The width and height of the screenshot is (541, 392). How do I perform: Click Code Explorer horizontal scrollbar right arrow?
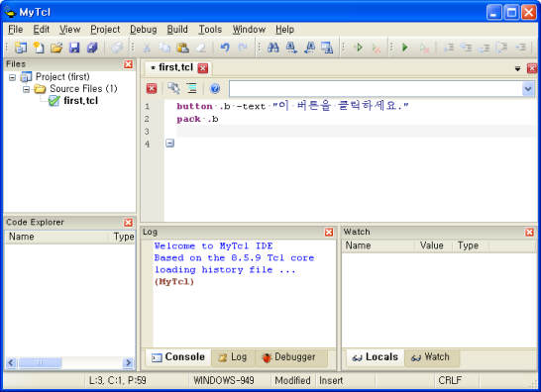(128, 362)
